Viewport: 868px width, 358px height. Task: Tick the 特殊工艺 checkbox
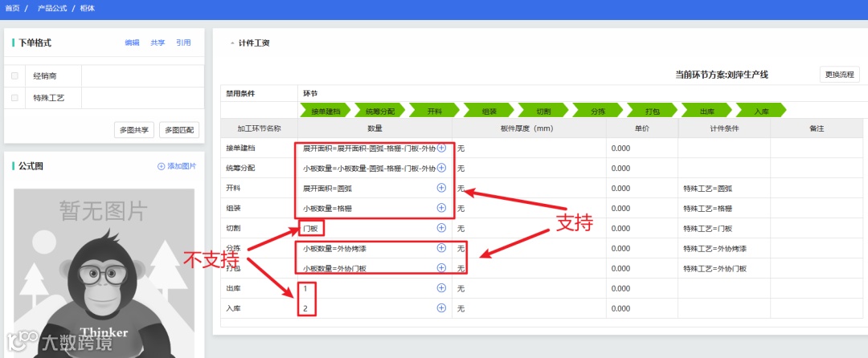(x=15, y=98)
